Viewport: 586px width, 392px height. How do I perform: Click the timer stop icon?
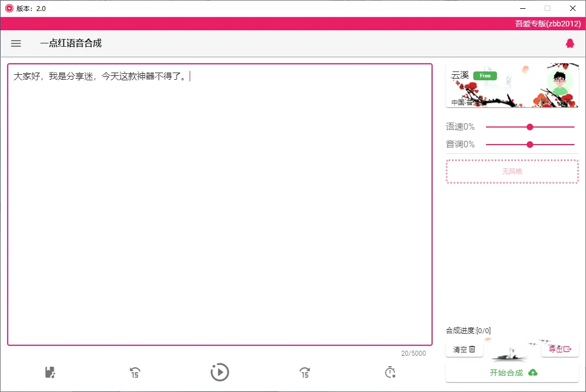point(390,372)
